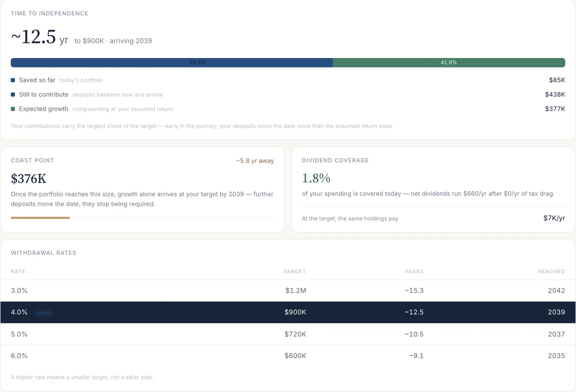
Task: Click the "~9.1" years cell
Action: click(x=416, y=356)
